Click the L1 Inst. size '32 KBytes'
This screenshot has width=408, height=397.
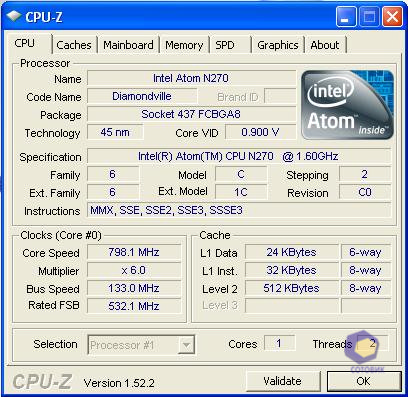(292, 270)
